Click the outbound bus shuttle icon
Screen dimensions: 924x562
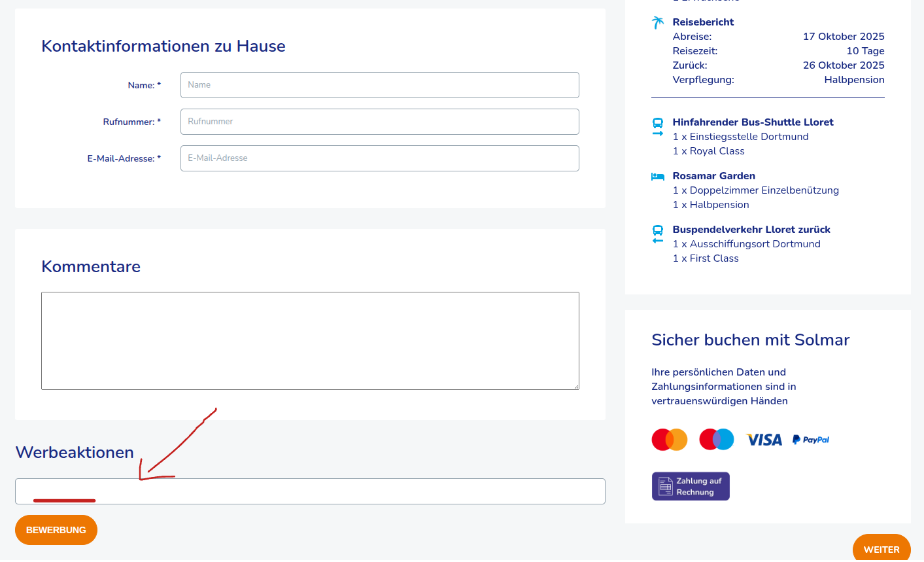click(658, 126)
